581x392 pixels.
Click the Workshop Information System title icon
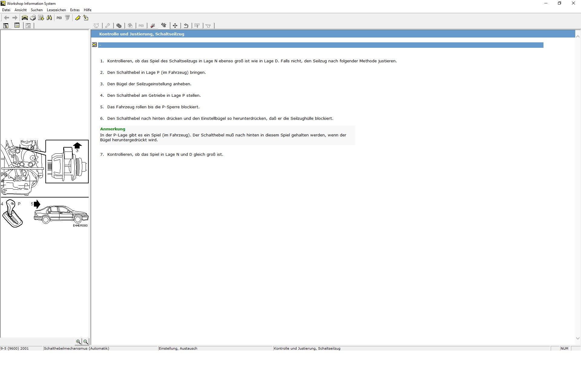point(3,3)
